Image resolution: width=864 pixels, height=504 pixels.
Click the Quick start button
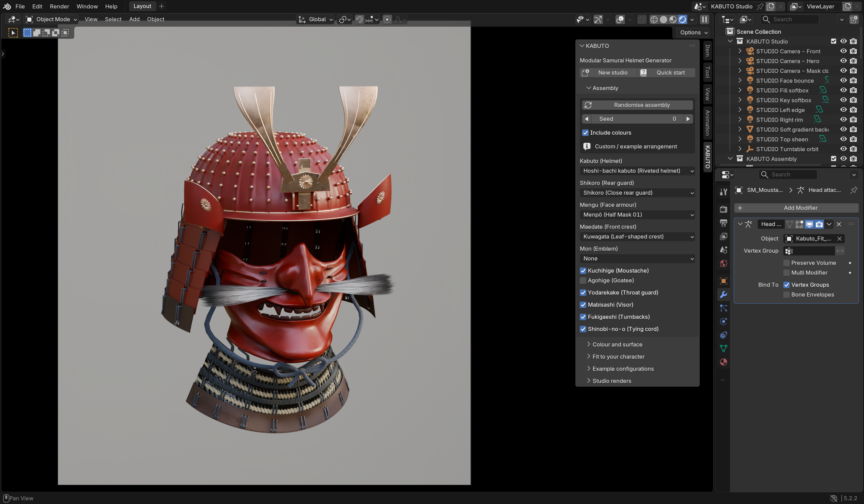[667, 73]
